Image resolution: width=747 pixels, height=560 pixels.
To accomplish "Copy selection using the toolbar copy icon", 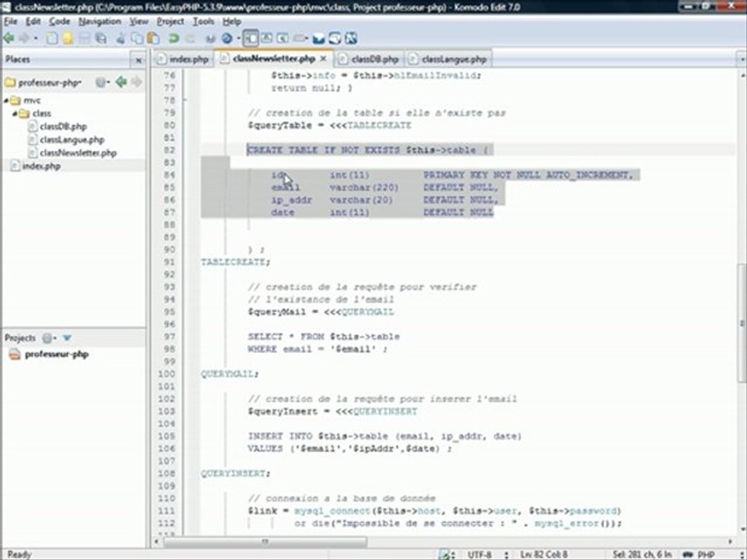I will pyautogui.click(x=137, y=38).
